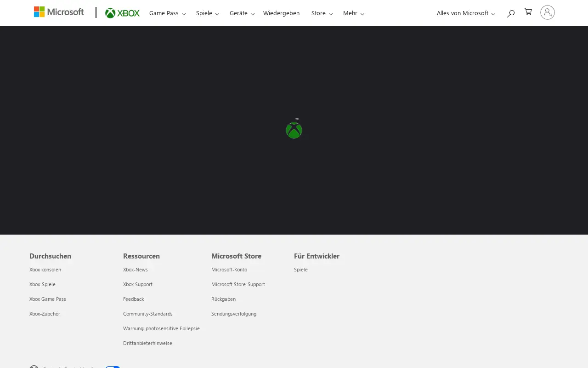Open the Wiedergeben navigation item

[x=281, y=13]
